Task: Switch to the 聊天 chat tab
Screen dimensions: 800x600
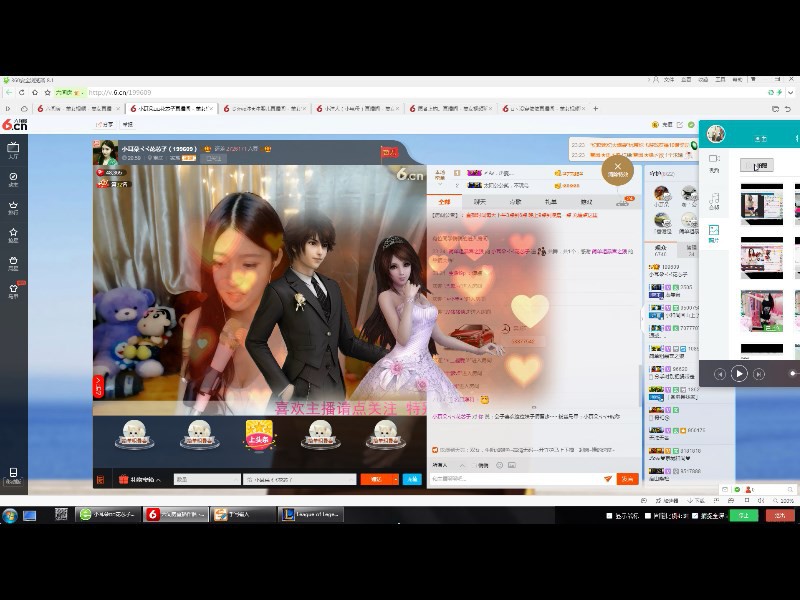Action: (x=480, y=202)
